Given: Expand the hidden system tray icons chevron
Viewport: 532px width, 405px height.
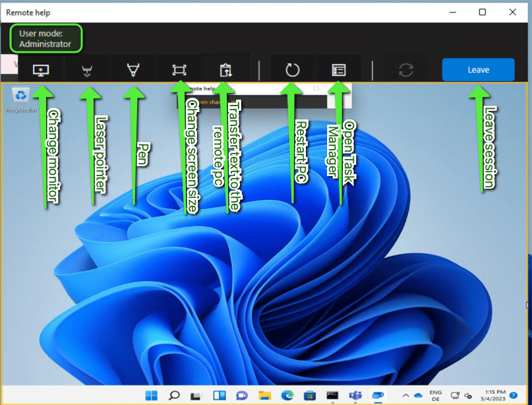Looking at the screenshot, I should click(405, 395).
